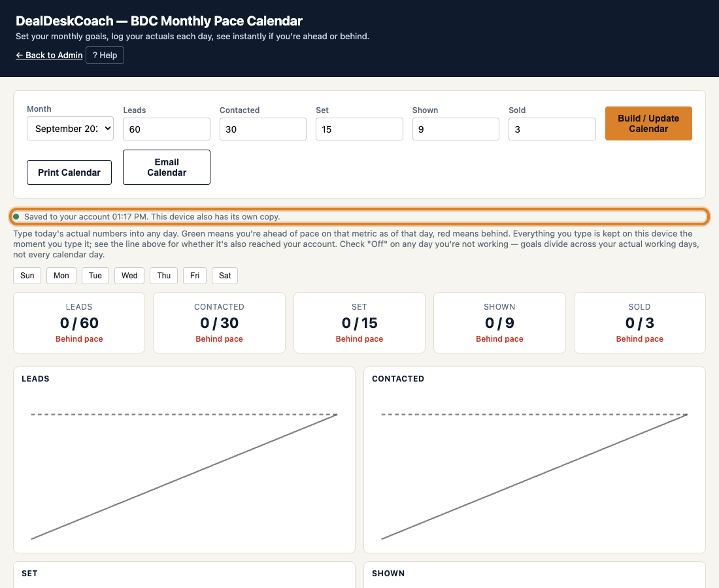Click the DealDeskCoach page title
This screenshot has width=719, height=588.
coord(159,21)
